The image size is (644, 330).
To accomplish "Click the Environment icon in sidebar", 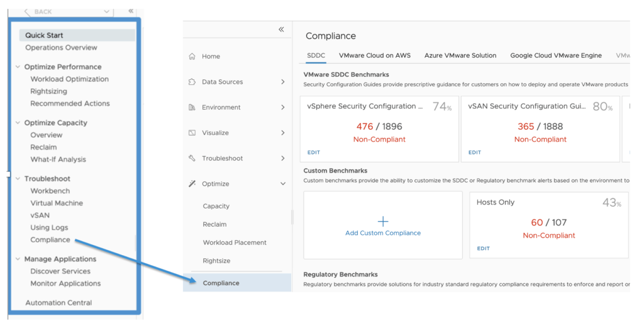I will point(192,108).
